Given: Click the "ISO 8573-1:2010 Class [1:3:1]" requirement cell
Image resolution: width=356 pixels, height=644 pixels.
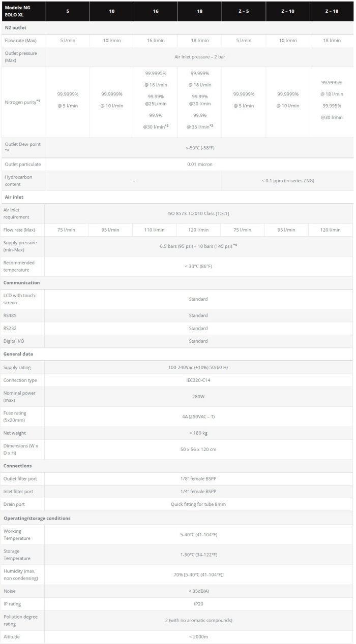Looking at the screenshot, I should click(x=198, y=213).
